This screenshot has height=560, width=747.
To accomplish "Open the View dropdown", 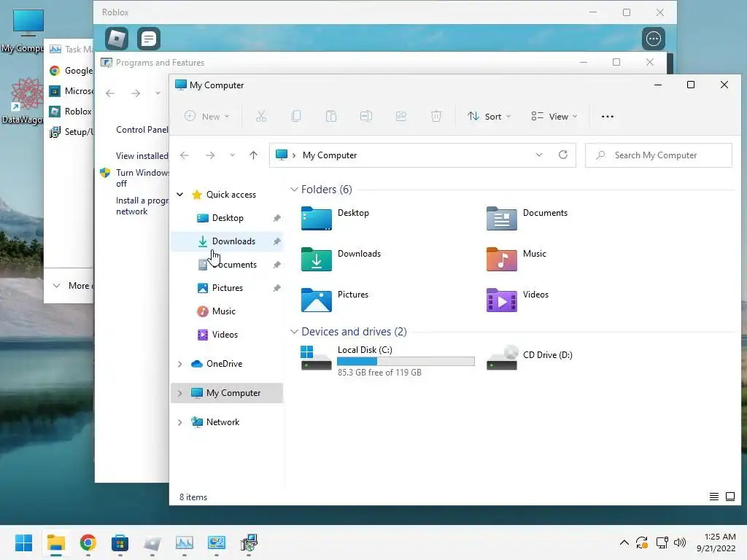I will [554, 116].
